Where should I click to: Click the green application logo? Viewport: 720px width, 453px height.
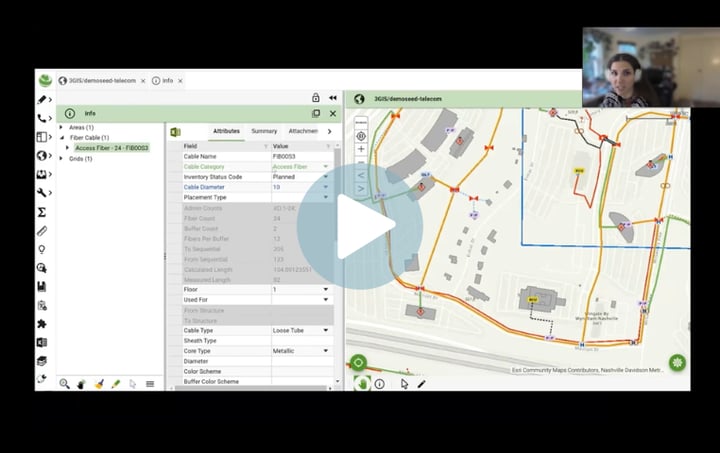[45, 80]
